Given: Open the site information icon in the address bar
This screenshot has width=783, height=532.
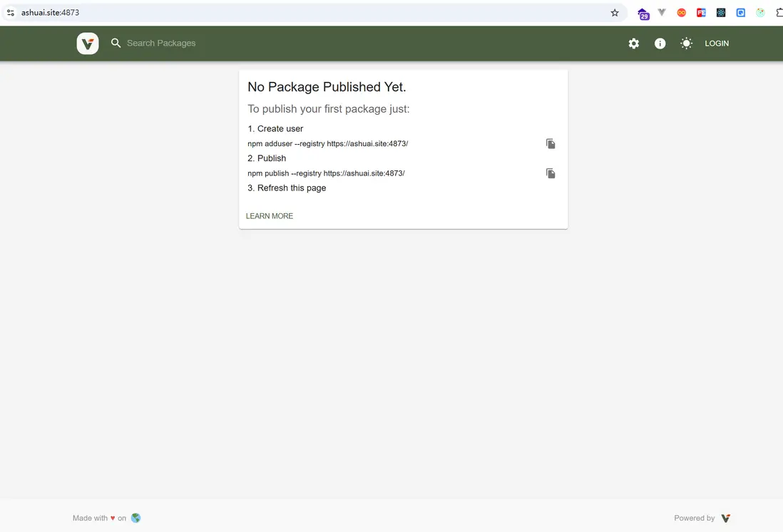Looking at the screenshot, I should coord(11,13).
